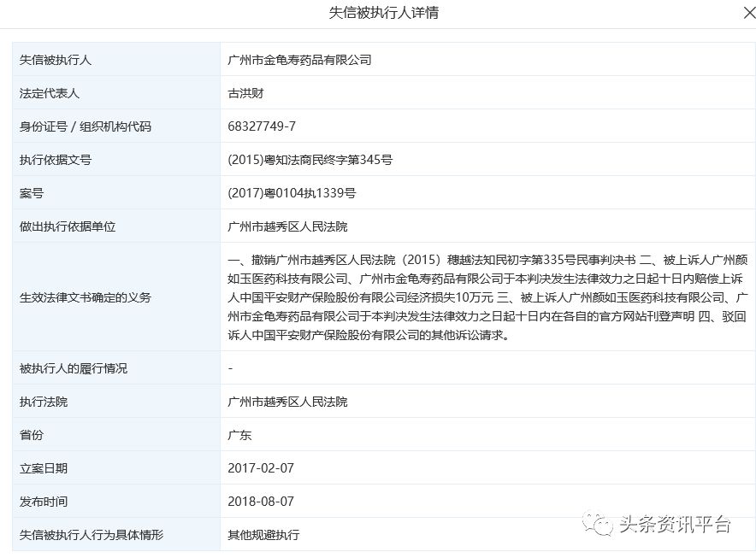Click court name in 执行法院 row
Viewport: 756px width, 558px height.
point(287,402)
